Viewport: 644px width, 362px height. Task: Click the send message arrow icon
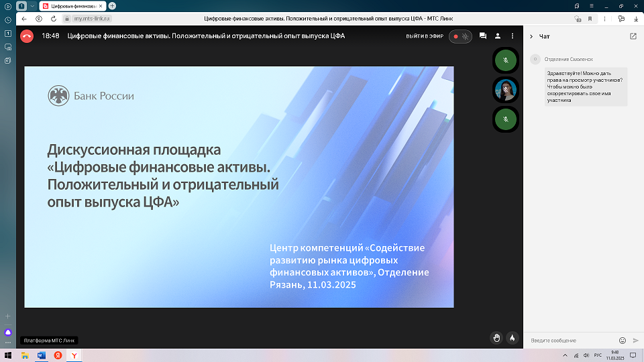pyautogui.click(x=635, y=341)
